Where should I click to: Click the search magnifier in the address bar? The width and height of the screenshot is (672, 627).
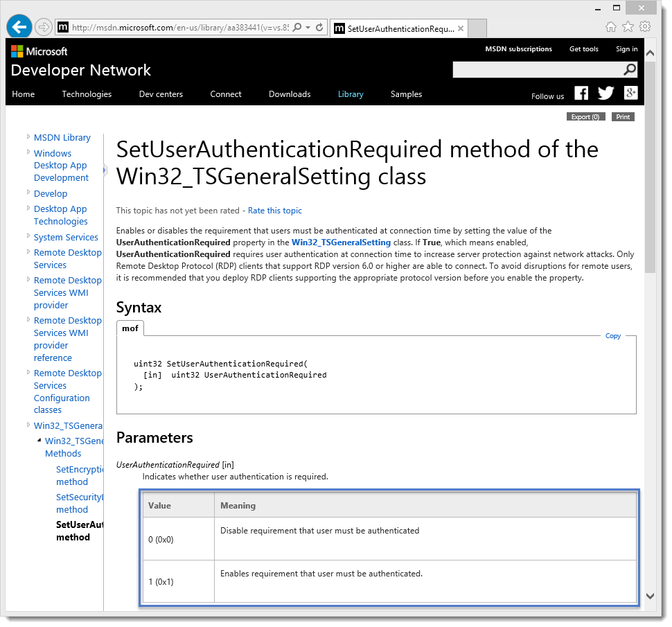(x=297, y=28)
